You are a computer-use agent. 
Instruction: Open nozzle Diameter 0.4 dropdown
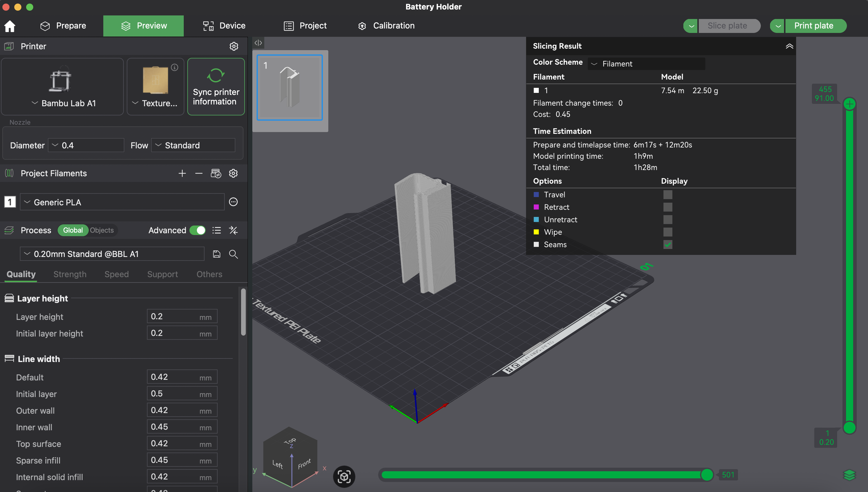tap(86, 145)
